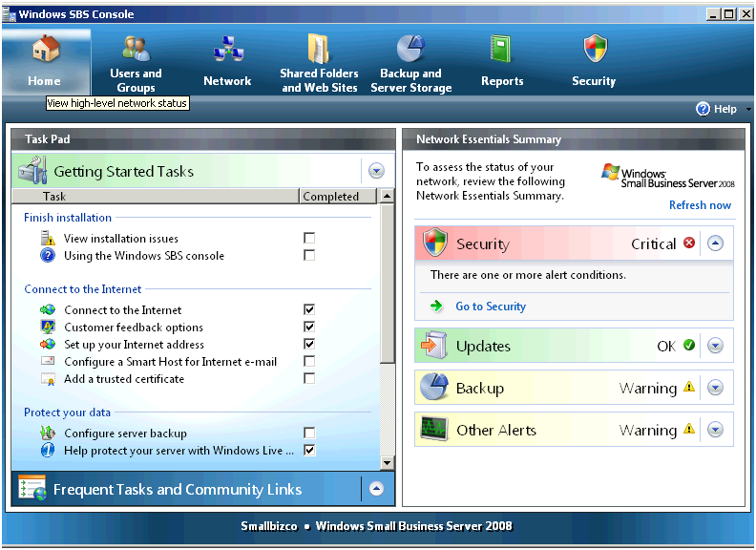Click the Set up your Internet address icon
This screenshot has height=550, width=756.
[48, 344]
